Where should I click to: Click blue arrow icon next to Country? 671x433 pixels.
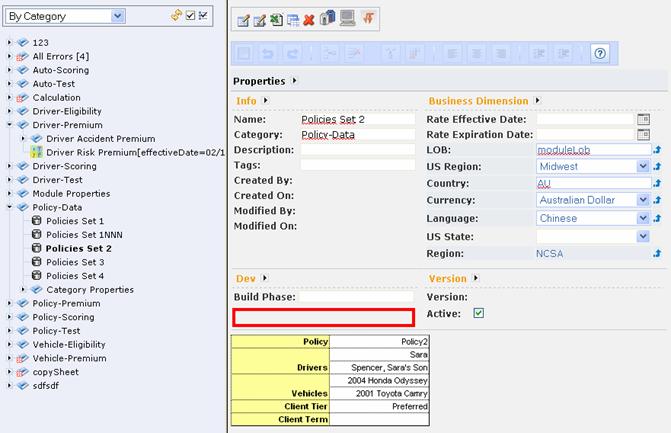pyautogui.click(x=657, y=184)
